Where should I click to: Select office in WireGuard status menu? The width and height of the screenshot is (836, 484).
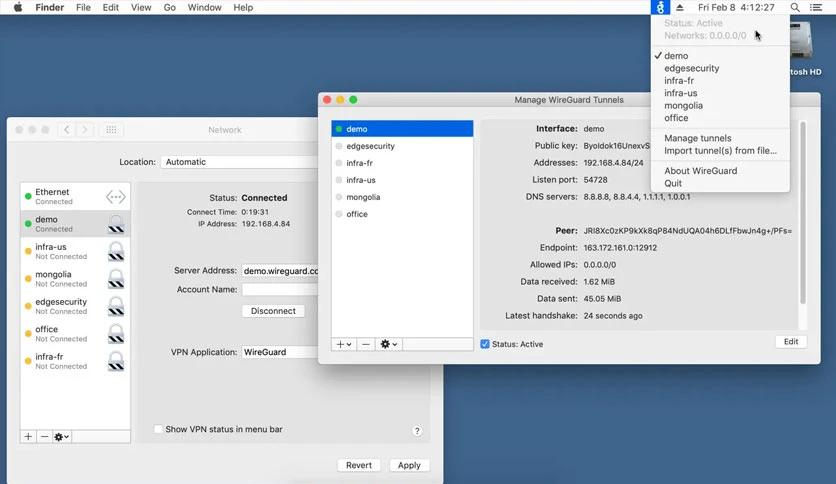click(x=720, y=118)
